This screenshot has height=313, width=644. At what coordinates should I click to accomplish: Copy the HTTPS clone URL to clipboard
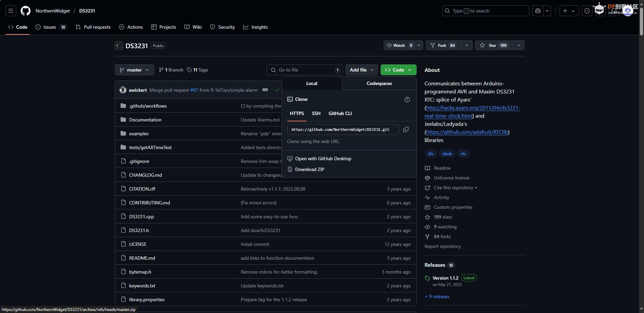[406, 130]
